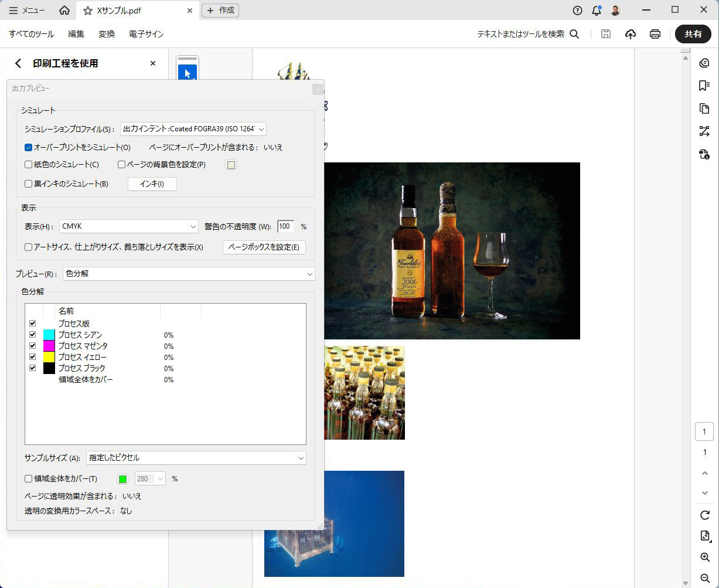Open the notifications bell icon
This screenshot has width=719, height=588.
click(x=597, y=11)
